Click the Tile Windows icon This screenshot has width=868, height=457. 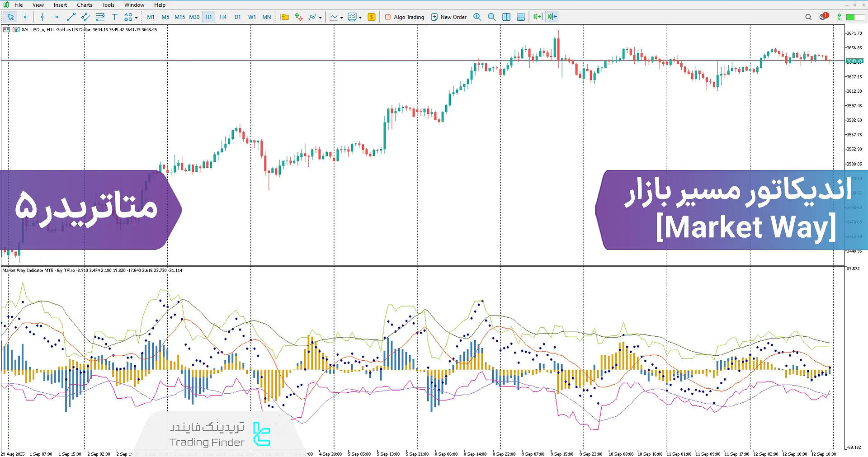pos(506,17)
